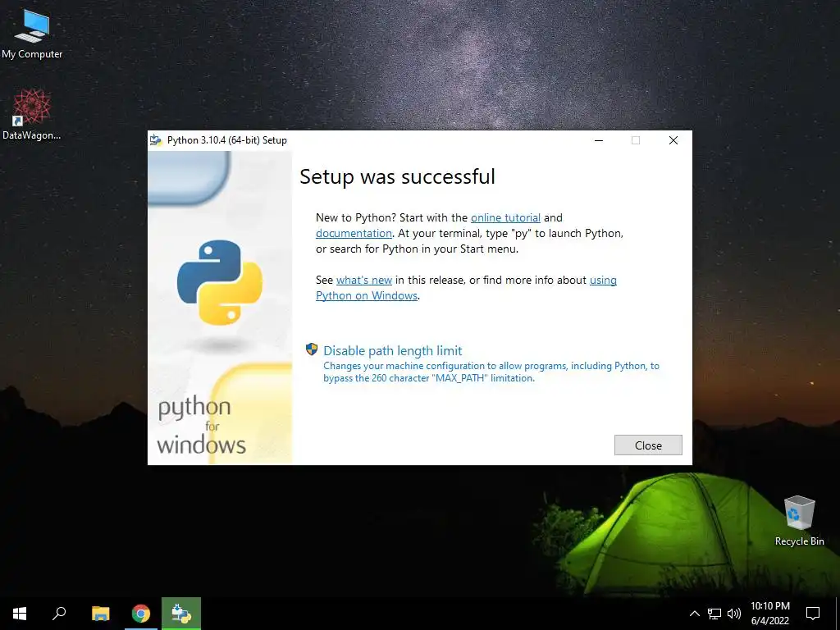Choose Disable path length limit
This screenshot has width=840, height=630.
393,351
